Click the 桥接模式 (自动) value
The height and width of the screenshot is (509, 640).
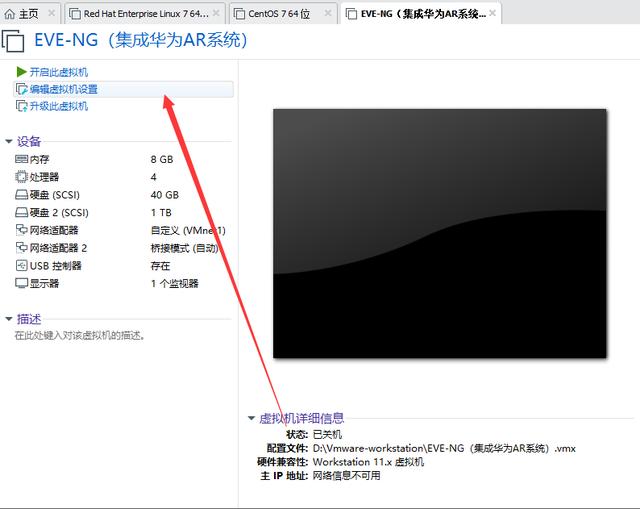pyautogui.click(x=184, y=248)
